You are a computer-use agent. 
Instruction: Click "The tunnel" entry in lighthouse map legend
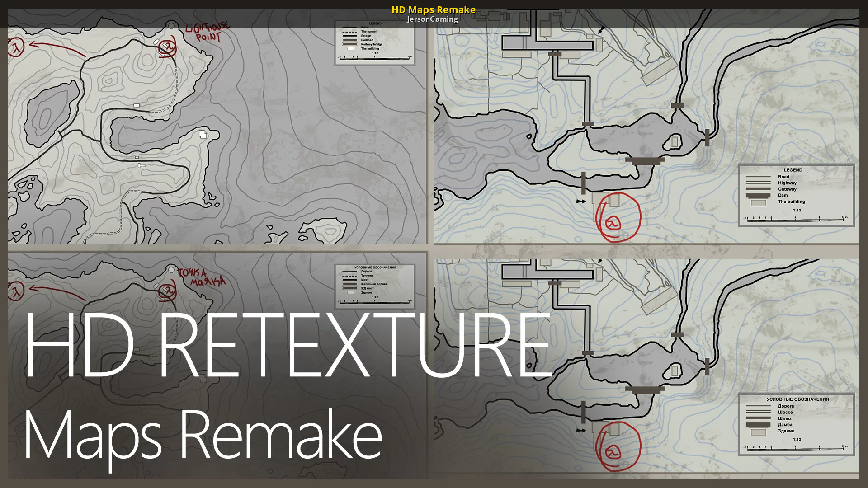(x=368, y=32)
